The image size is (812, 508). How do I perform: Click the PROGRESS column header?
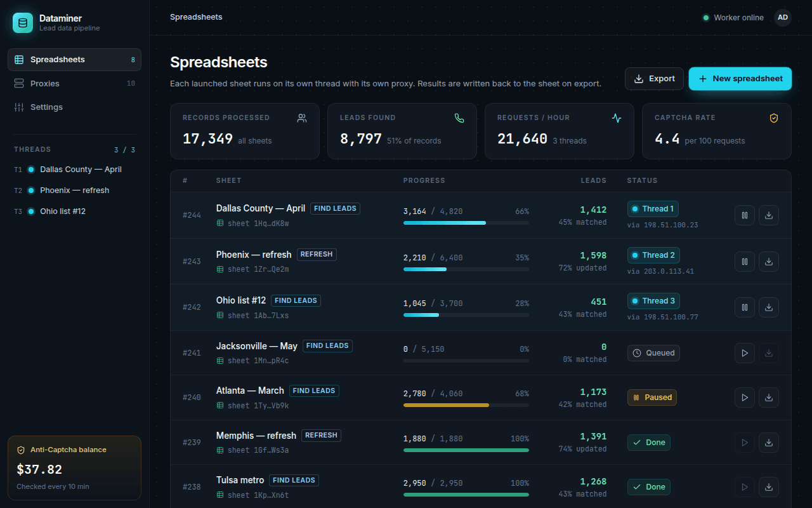[424, 181]
